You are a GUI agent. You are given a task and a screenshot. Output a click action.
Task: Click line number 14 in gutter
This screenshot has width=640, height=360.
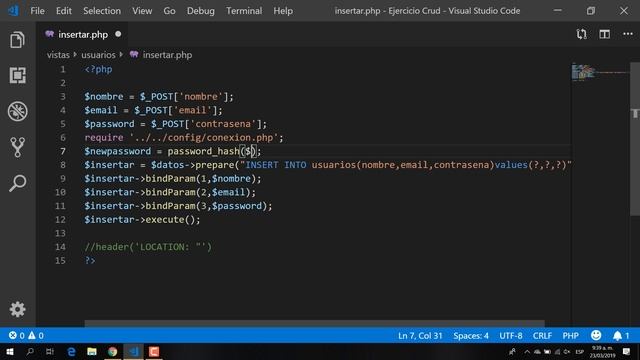[60, 247]
